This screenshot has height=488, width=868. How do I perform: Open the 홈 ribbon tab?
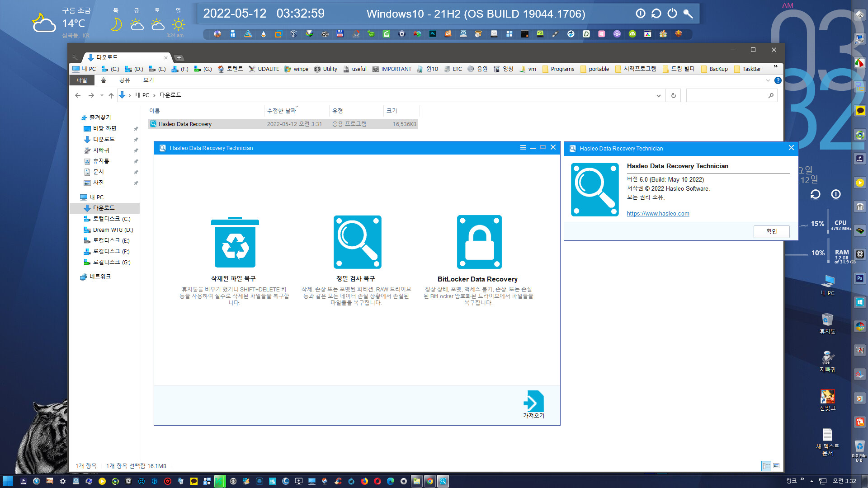pos(104,80)
